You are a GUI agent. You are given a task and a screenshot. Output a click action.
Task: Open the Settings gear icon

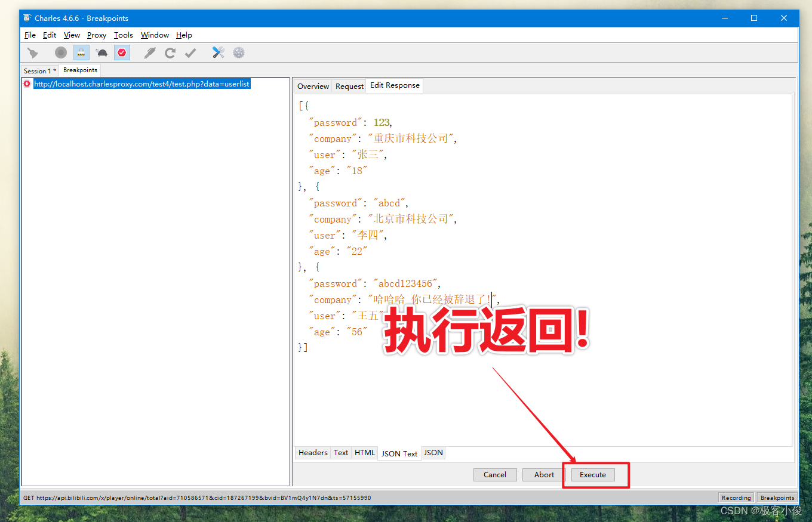(239, 53)
